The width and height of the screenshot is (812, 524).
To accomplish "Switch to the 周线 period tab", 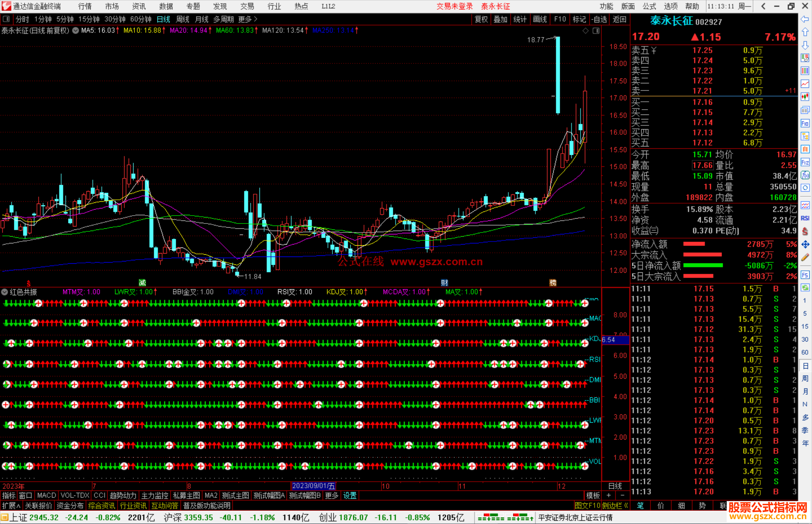I will click(x=183, y=19).
